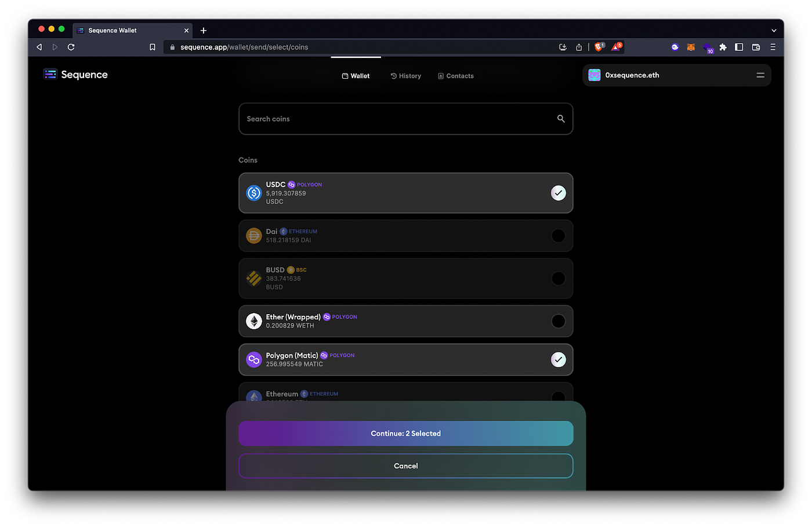
Task: Close the Sequence Wallet tab
Action: tap(186, 31)
